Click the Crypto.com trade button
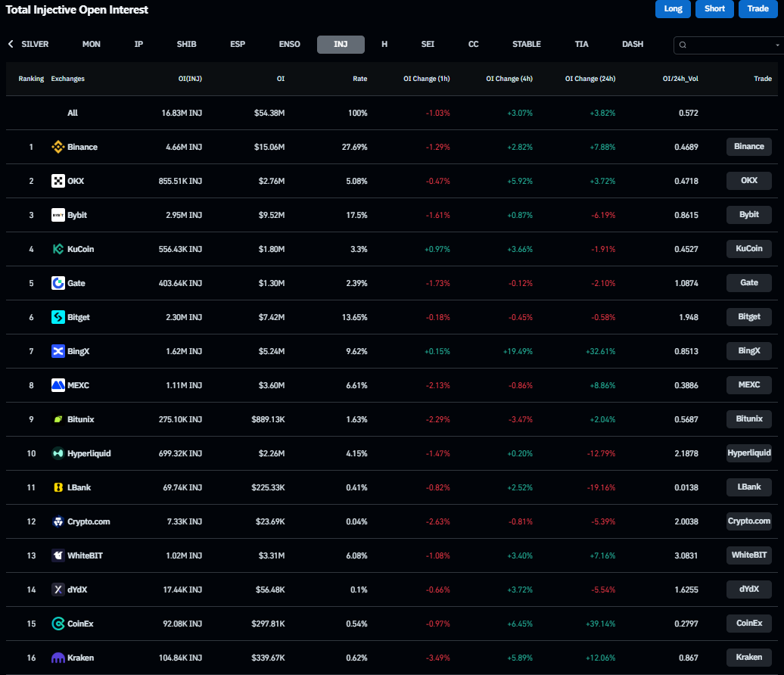 point(749,521)
